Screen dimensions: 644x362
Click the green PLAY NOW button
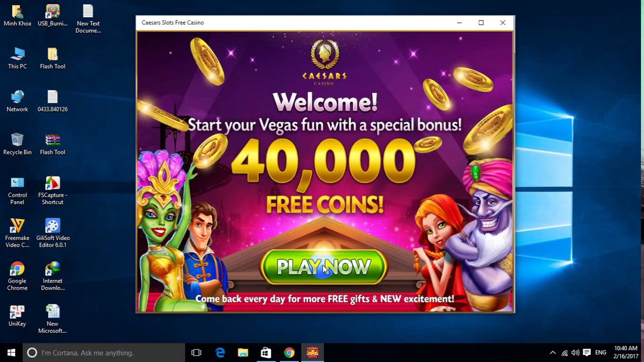coord(324,267)
